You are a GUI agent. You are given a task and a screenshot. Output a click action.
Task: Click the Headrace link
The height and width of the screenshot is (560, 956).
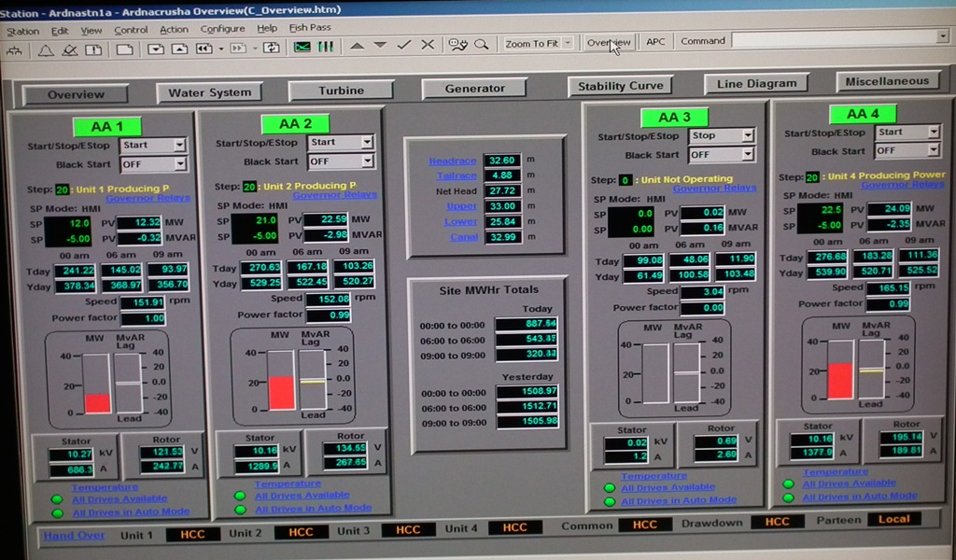coord(452,161)
